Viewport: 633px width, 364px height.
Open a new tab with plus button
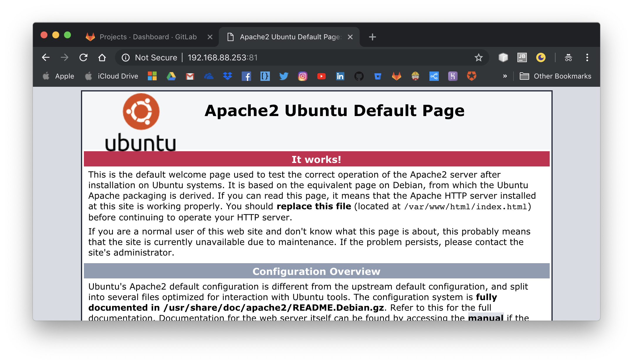tap(373, 37)
